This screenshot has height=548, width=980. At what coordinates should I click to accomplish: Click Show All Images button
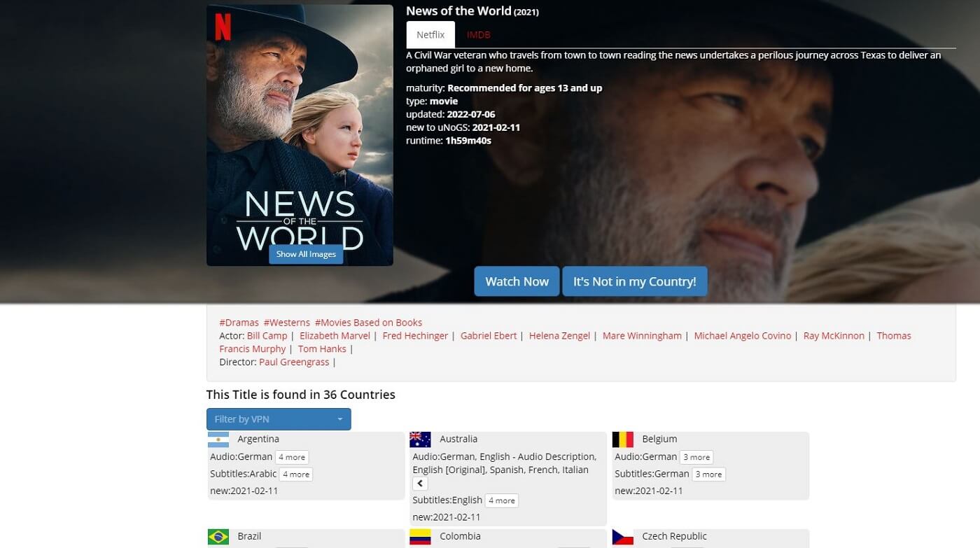(x=306, y=254)
